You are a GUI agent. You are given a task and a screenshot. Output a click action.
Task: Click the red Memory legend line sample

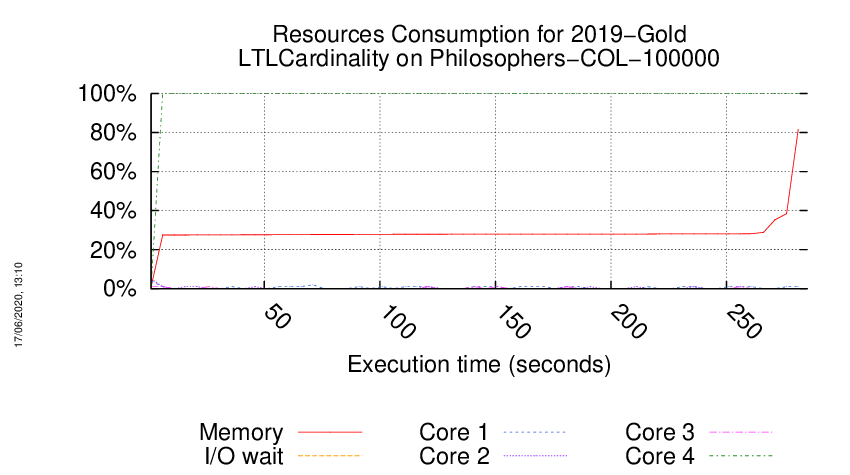click(330, 432)
